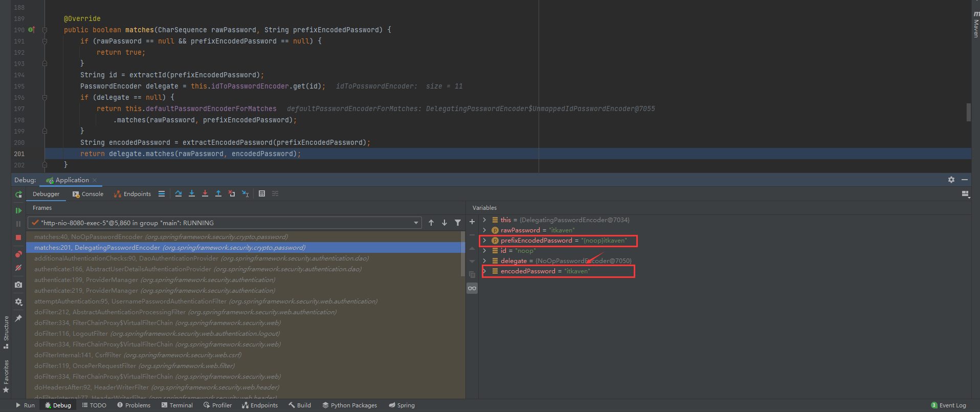Open the TODO tool window
The image size is (980, 412).
coord(94,405)
